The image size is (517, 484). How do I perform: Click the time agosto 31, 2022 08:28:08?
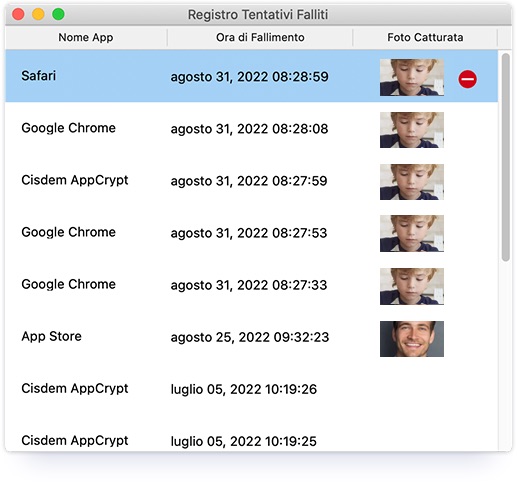tap(249, 129)
